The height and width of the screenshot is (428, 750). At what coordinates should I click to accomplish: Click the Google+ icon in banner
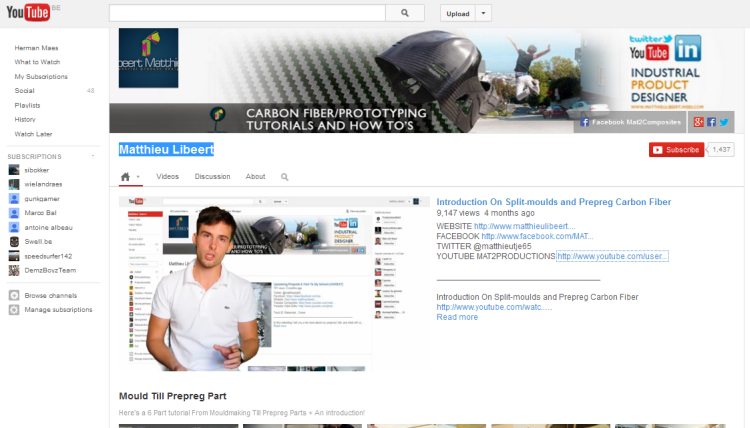pos(698,122)
